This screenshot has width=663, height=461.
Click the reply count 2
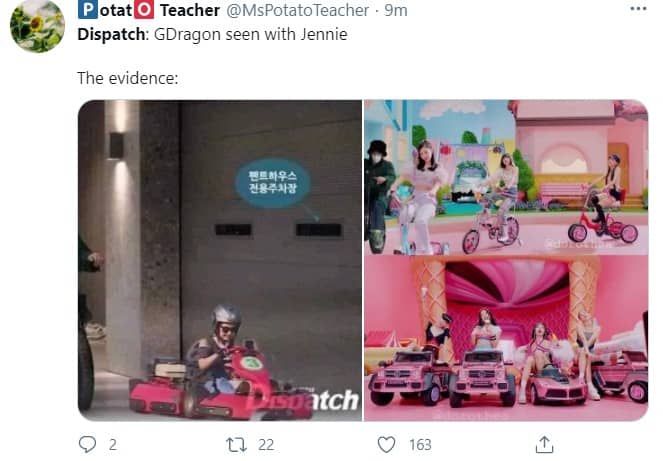tap(112, 445)
